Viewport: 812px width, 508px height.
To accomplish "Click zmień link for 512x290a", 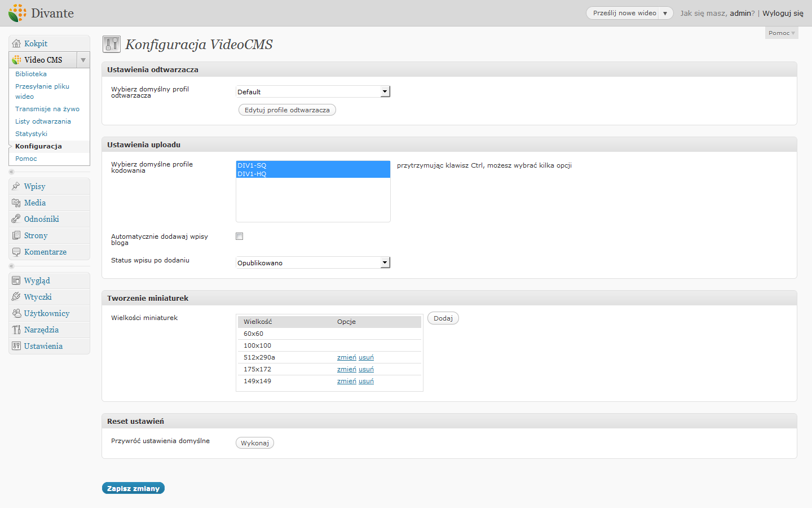I will [347, 357].
